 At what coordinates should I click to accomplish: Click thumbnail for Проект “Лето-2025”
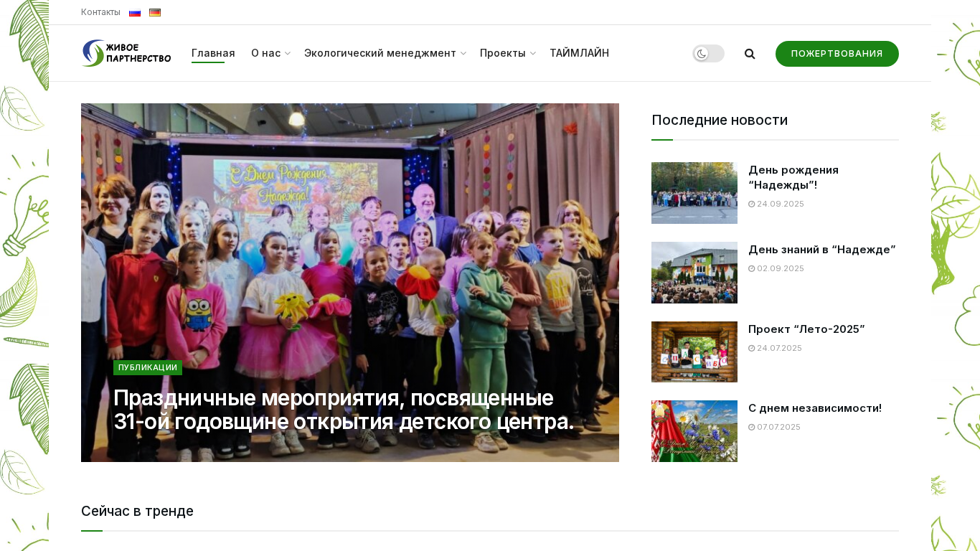[694, 352]
